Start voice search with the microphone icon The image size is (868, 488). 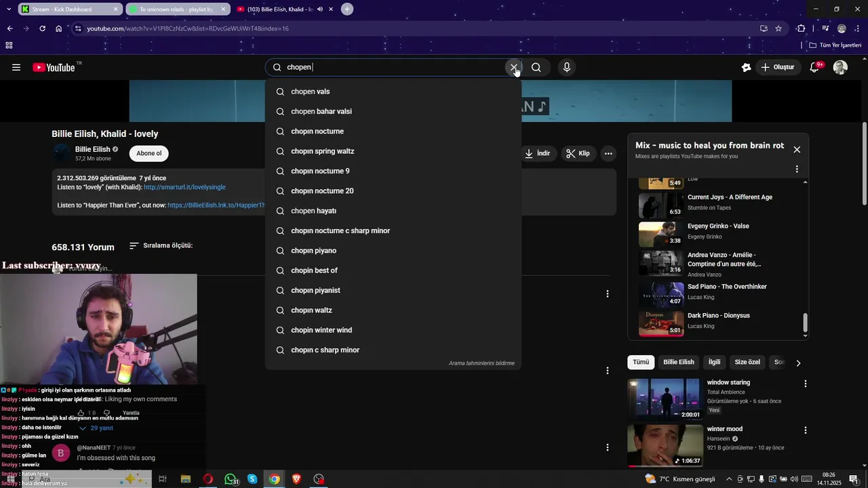tap(567, 67)
